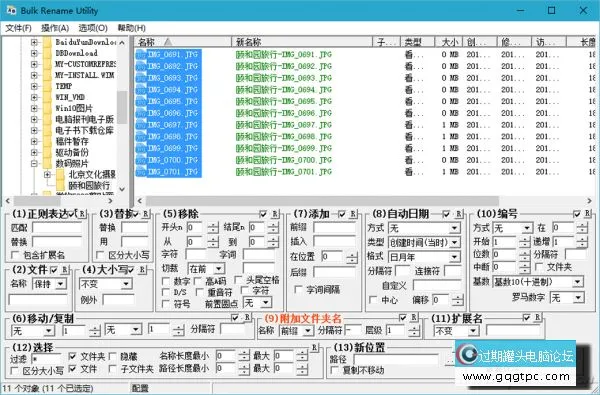This screenshot has height=395, width=600.
Task: Click the DBDownload folder icon
Action: pyautogui.click(x=47, y=53)
